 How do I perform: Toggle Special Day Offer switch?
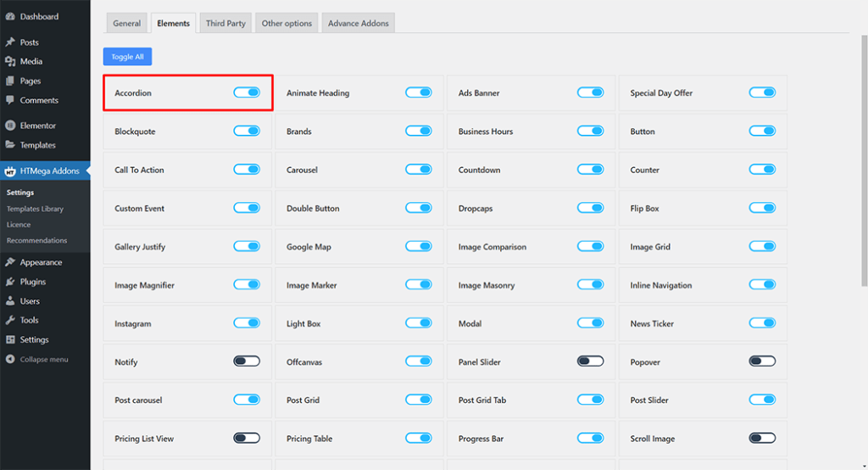click(762, 92)
